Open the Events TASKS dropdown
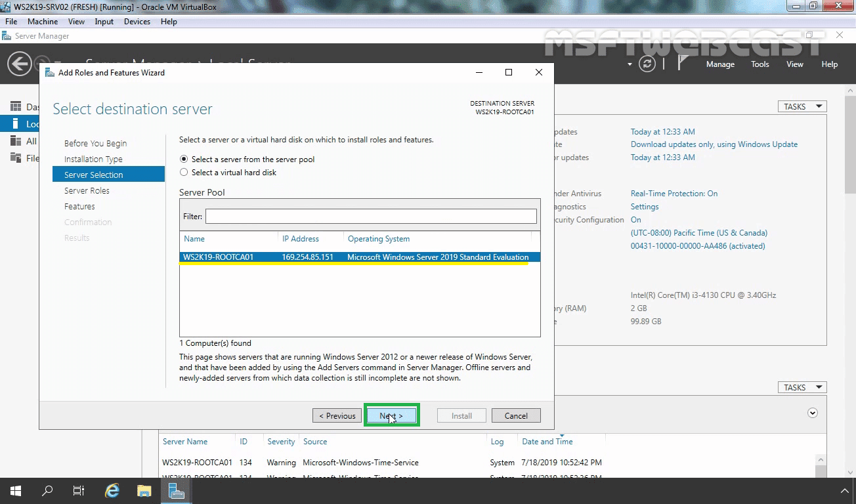 pyautogui.click(x=802, y=387)
